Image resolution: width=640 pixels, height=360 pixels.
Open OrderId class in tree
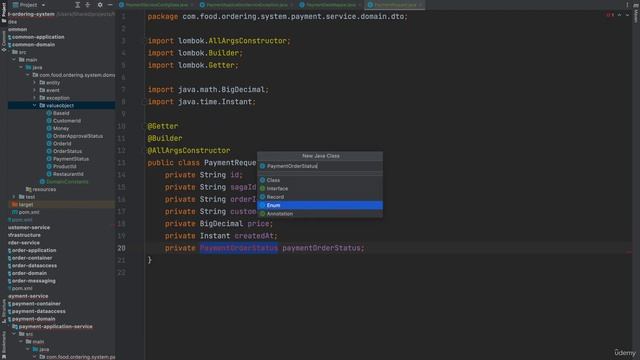click(62, 144)
